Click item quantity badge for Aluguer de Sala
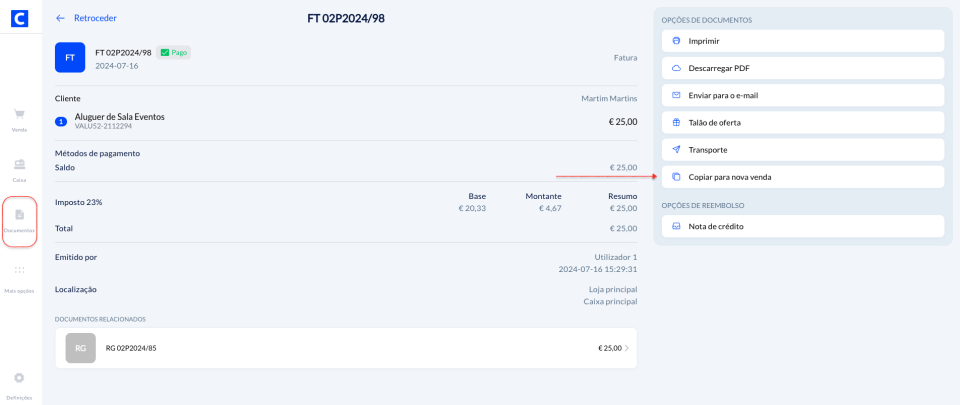 pyautogui.click(x=61, y=121)
